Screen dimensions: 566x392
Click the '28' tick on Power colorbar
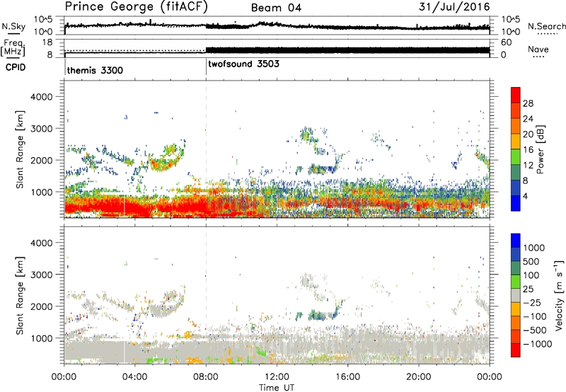[528, 103]
